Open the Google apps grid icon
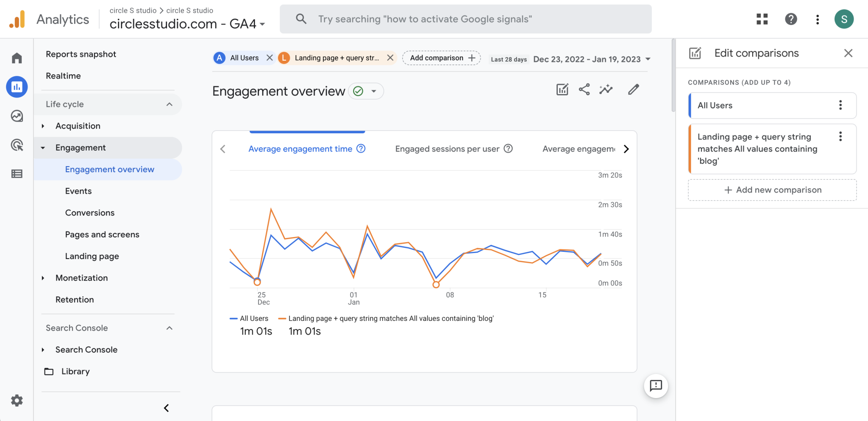The height and width of the screenshot is (421, 868). coord(762,19)
